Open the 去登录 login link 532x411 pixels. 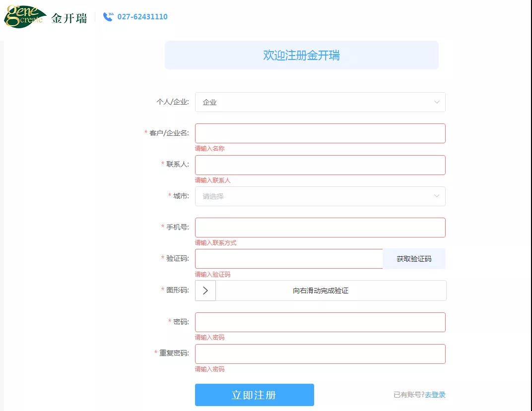(x=434, y=395)
